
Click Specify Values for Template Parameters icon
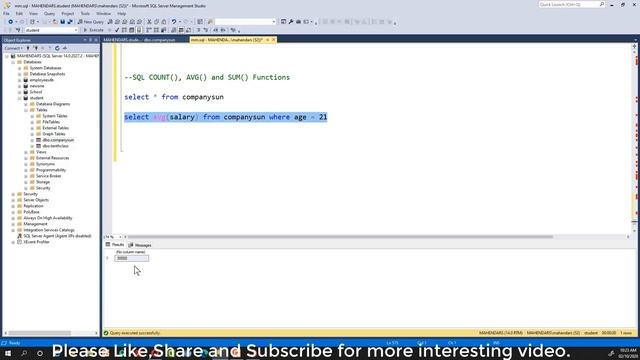233,30
